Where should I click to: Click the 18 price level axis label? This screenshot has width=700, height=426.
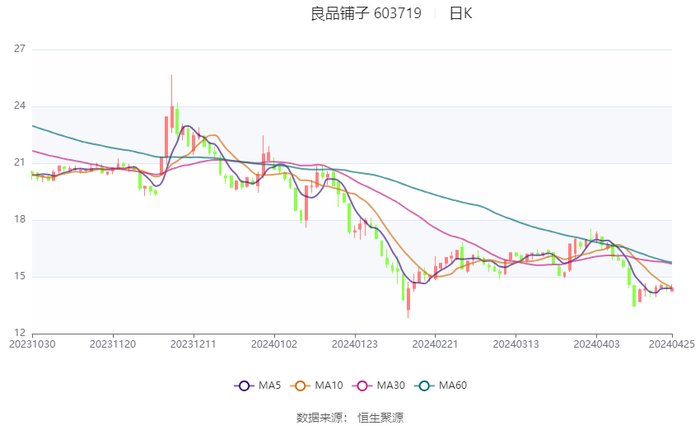click(19, 220)
